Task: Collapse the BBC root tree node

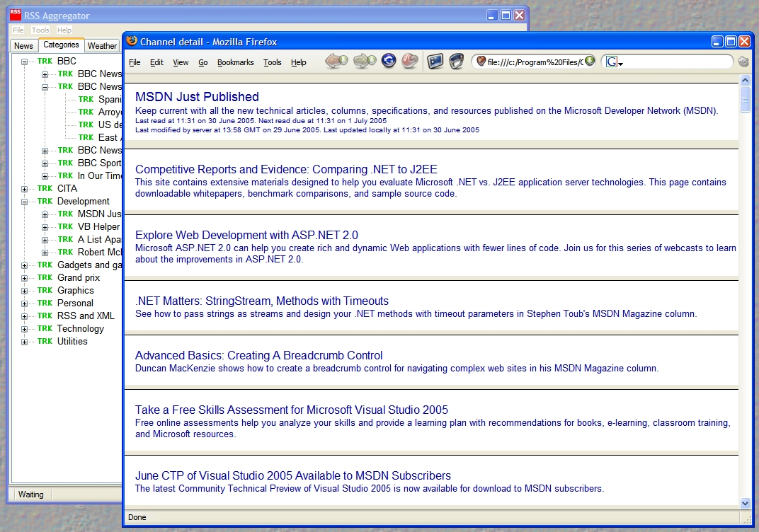Action: coord(24,62)
